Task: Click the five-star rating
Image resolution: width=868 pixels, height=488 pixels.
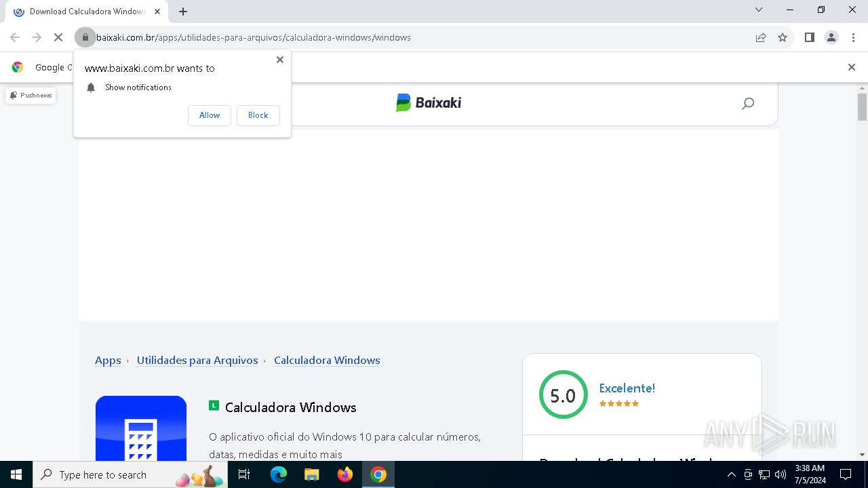Action: pos(619,404)
